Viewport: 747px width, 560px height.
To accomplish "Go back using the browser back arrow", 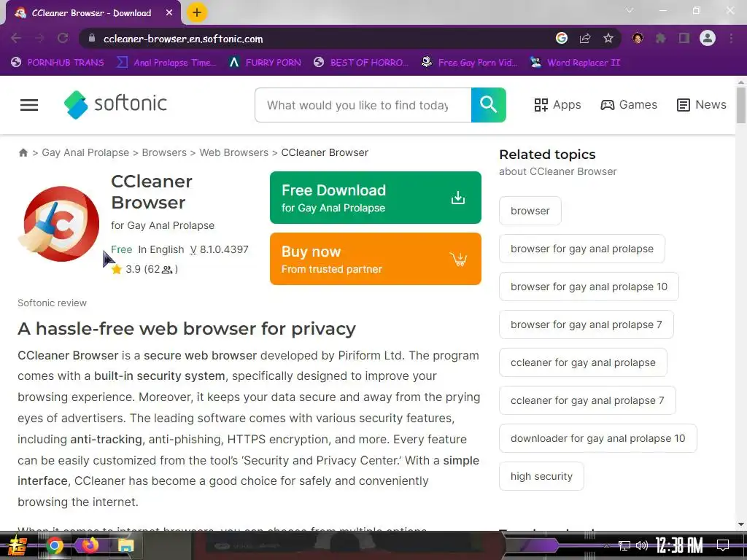I will coord(16,39).
